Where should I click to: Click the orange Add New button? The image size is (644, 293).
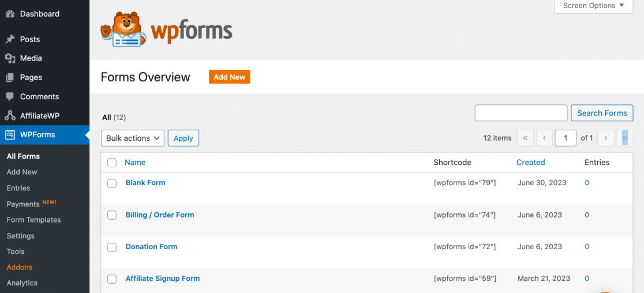[x=229, y=77]
